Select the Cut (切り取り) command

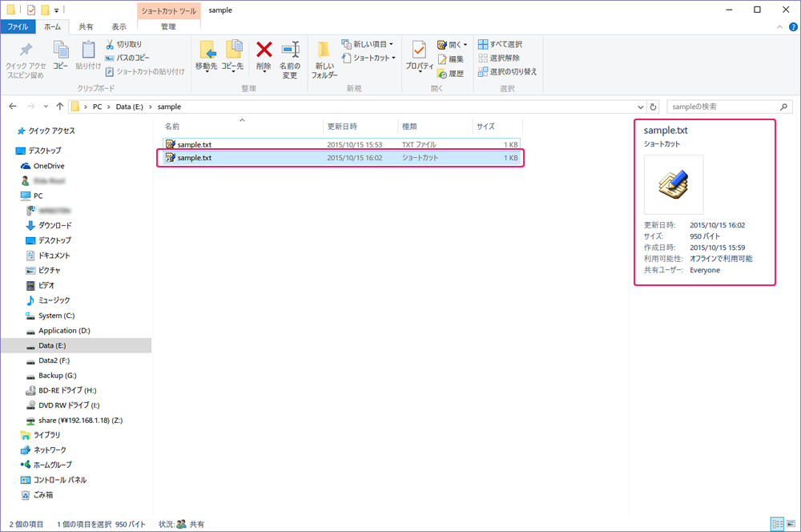pos(123,44)
